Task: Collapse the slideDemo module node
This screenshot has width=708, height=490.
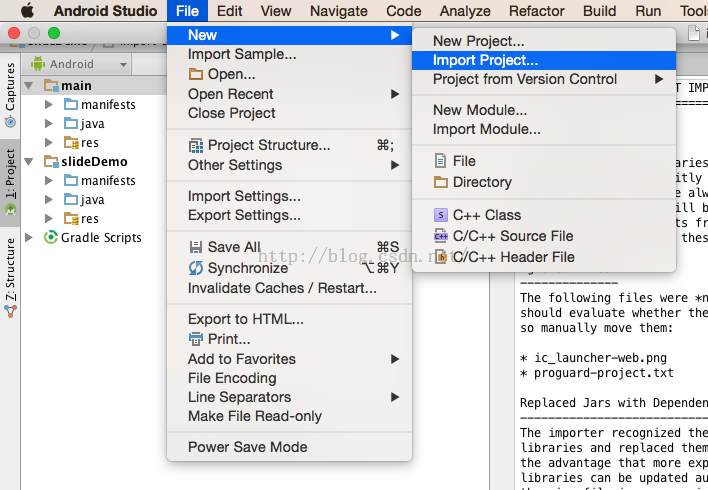Action: coord(29,161)
